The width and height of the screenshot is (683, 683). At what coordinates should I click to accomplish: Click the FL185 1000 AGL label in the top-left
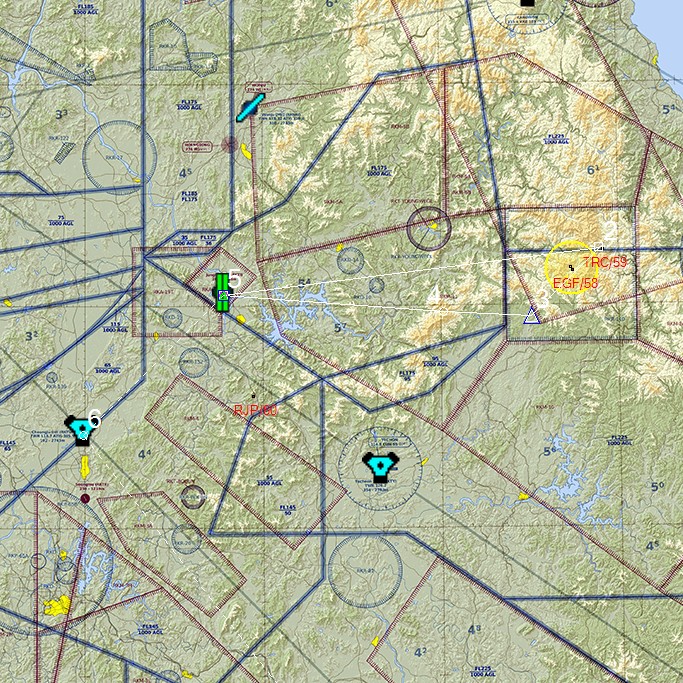click(86, 10)
